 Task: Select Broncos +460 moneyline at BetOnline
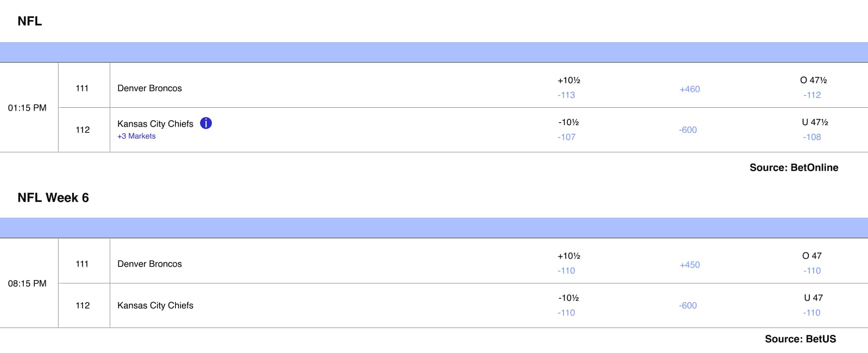pos(690,89)
